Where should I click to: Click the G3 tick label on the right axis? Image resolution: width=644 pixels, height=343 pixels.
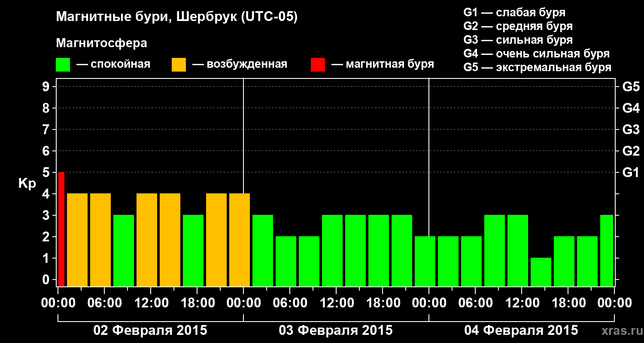(x=631, y=129)
